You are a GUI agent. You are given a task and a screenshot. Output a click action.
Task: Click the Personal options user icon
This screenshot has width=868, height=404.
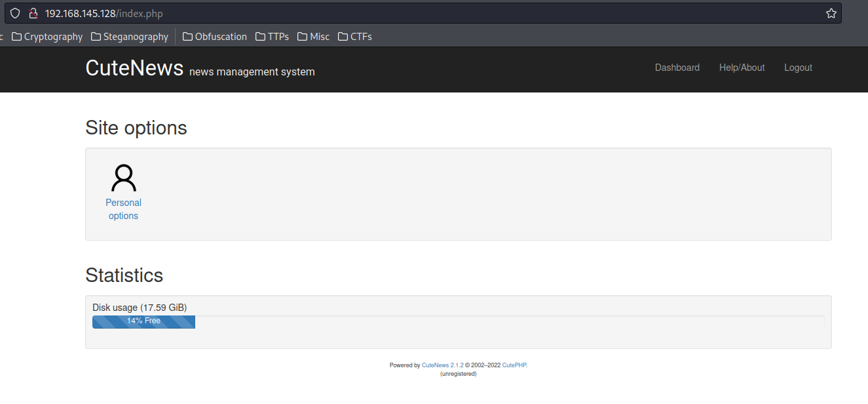[x=124, y=178]
